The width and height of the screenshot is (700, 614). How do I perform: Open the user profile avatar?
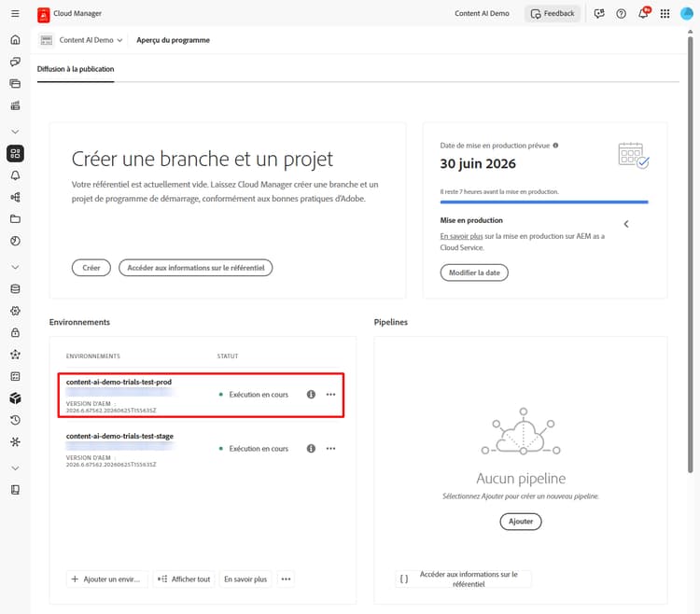pyautogui.click(x=687, y=13)
